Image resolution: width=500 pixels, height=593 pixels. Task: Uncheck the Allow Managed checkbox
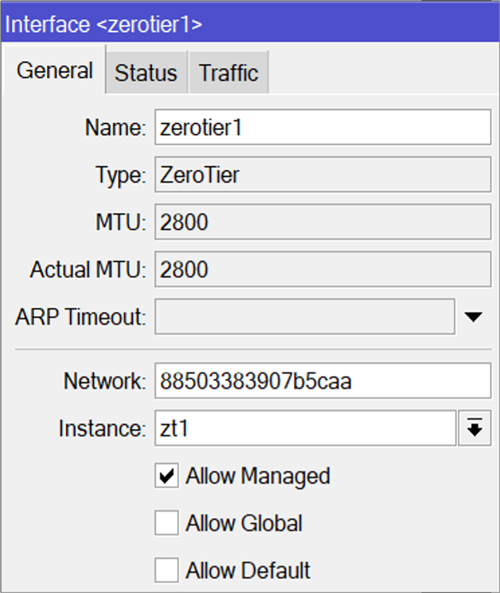coord(166,475)
